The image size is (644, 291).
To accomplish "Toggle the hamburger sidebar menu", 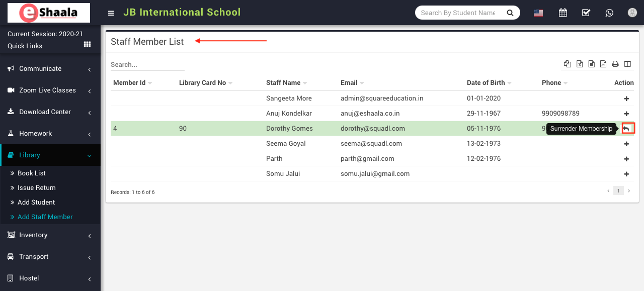I will (111, 13).
